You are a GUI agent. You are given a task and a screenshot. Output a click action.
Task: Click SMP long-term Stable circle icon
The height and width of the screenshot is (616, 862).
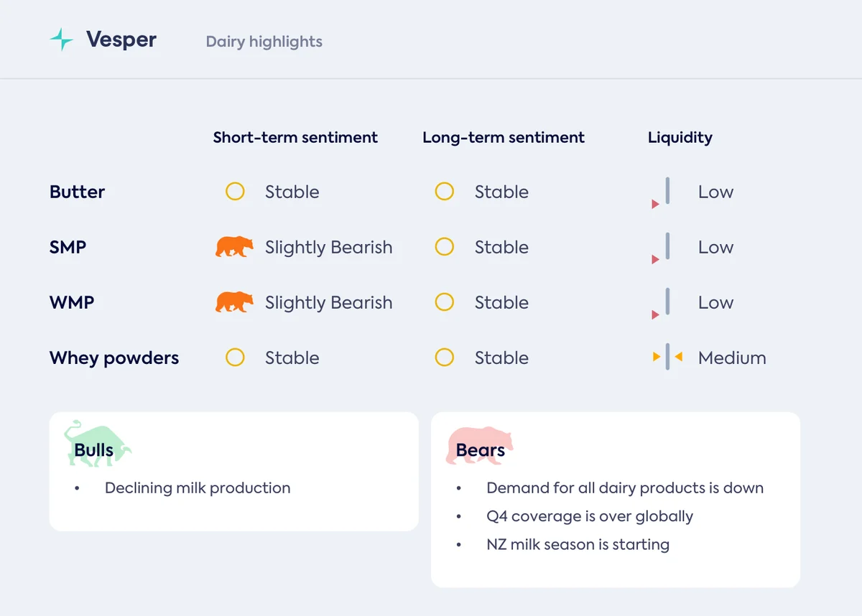(445, 247)
